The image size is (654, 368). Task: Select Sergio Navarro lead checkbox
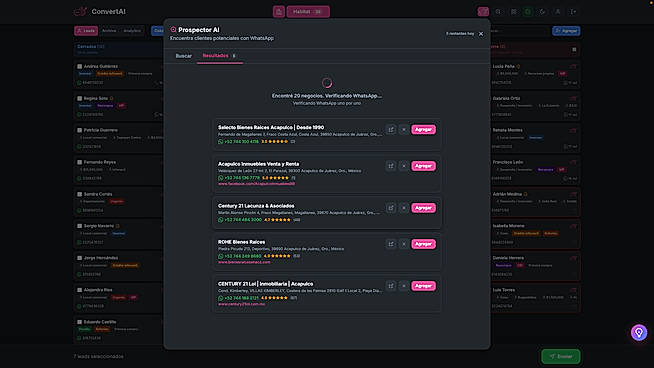[x=79, y=226]
